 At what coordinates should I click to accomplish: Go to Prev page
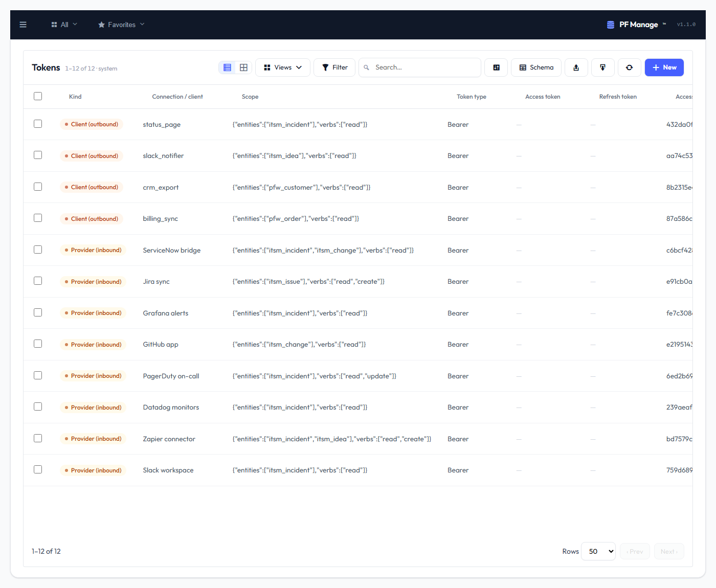(635, 551)
